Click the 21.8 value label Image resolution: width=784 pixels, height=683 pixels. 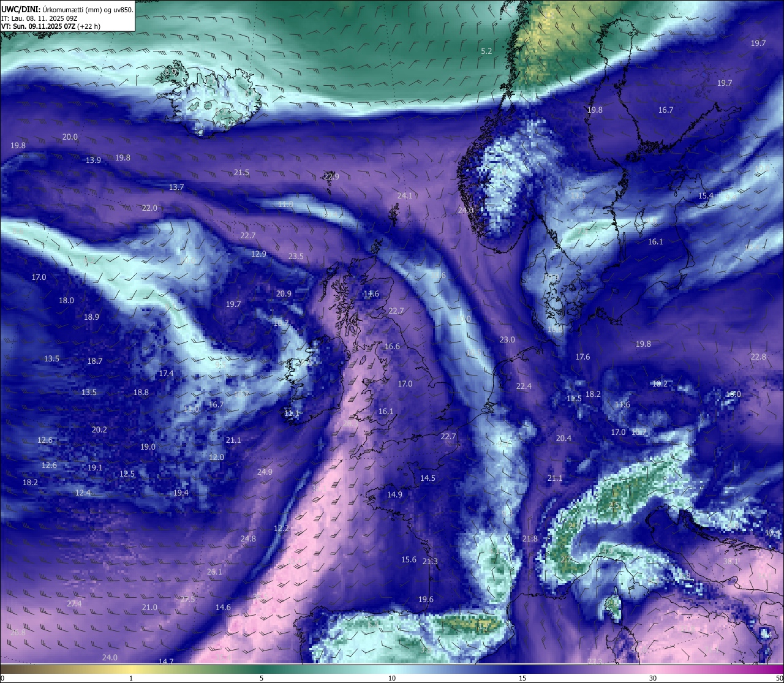[530, 539]
